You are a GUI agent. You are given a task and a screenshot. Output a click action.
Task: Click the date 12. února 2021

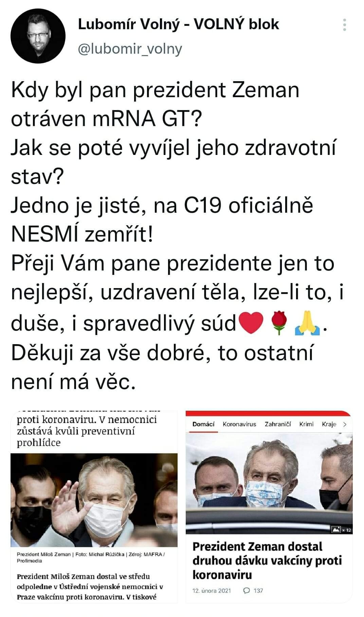[x=212, y=590]
